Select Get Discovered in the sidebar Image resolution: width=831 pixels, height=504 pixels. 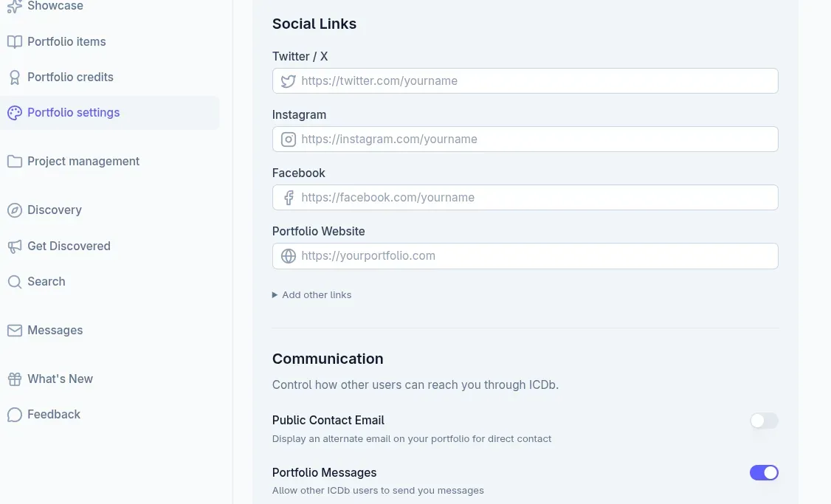point(69,246)
